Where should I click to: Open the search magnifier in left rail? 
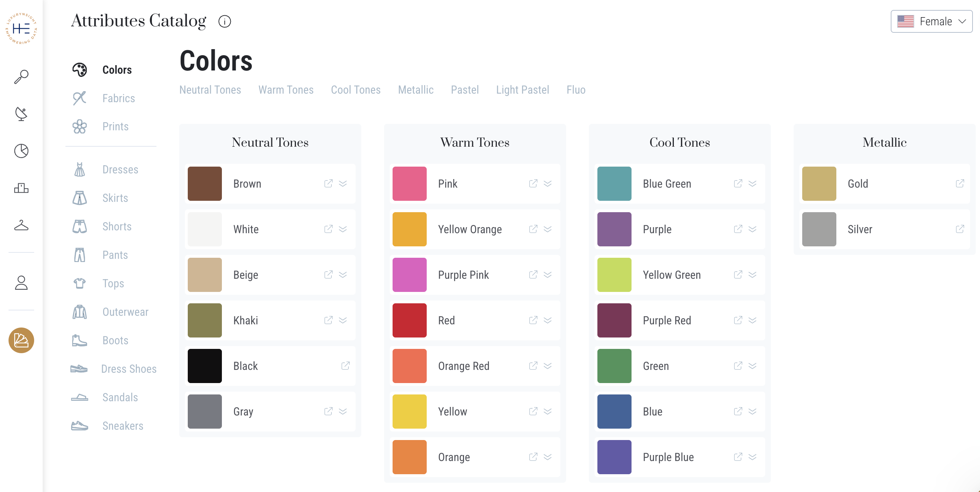(x=21, y=77)
